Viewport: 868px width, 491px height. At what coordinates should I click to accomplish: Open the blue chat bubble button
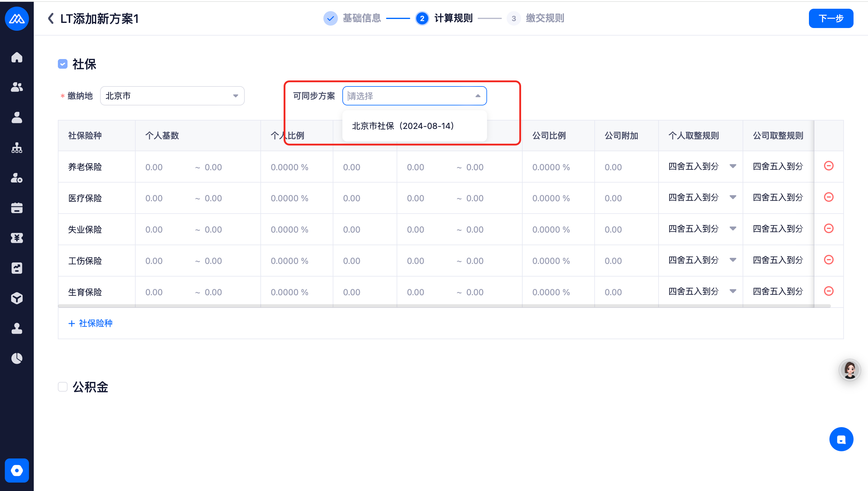(x=841, y=439)
